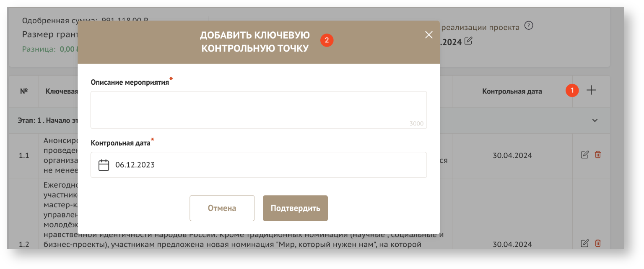Viewport: 644px width, 269px height.
Task: Click the 30.04.2024 date in row 1.1
Action: coord(512,156)
